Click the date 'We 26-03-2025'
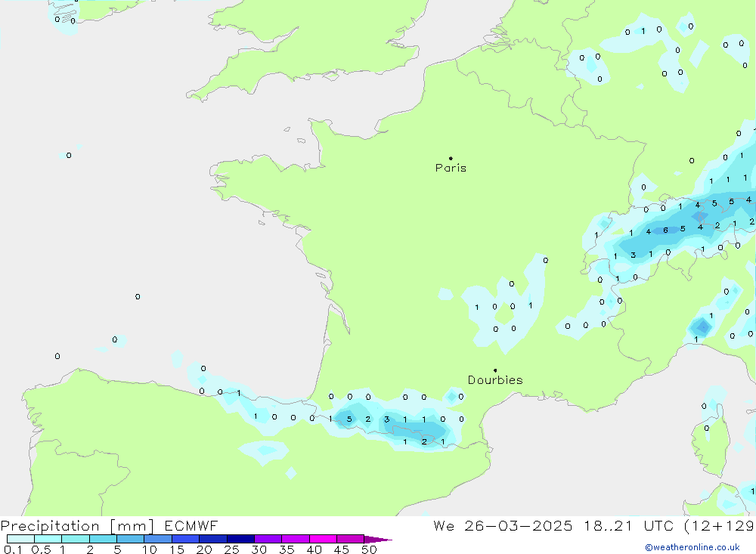756x554 pixels. point(503,526)
